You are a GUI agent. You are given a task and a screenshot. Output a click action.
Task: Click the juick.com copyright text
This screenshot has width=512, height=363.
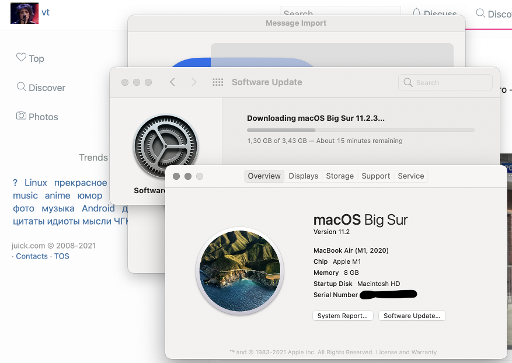point(53,246)
